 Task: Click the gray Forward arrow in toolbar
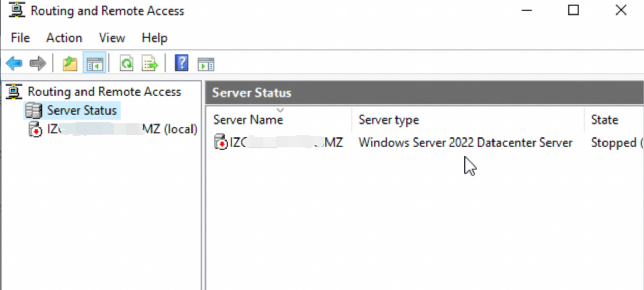pyautogui.click(x=38, y=63)
